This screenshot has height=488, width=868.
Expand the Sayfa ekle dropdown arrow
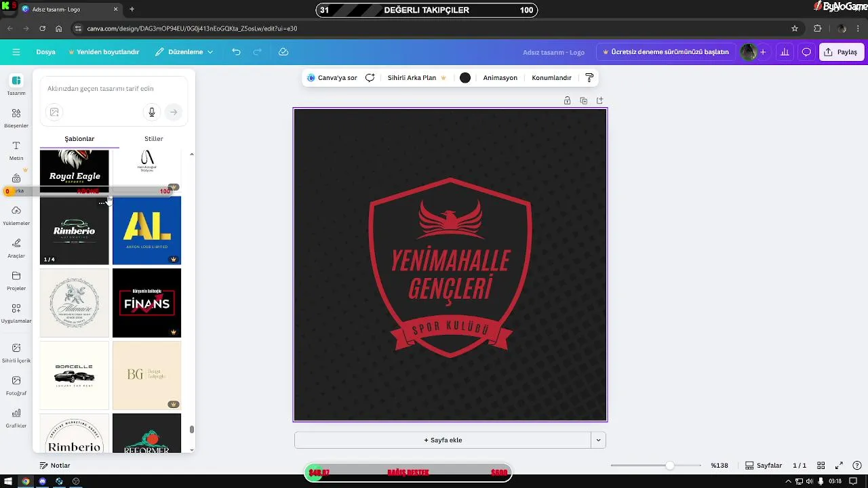pos(598,440)
